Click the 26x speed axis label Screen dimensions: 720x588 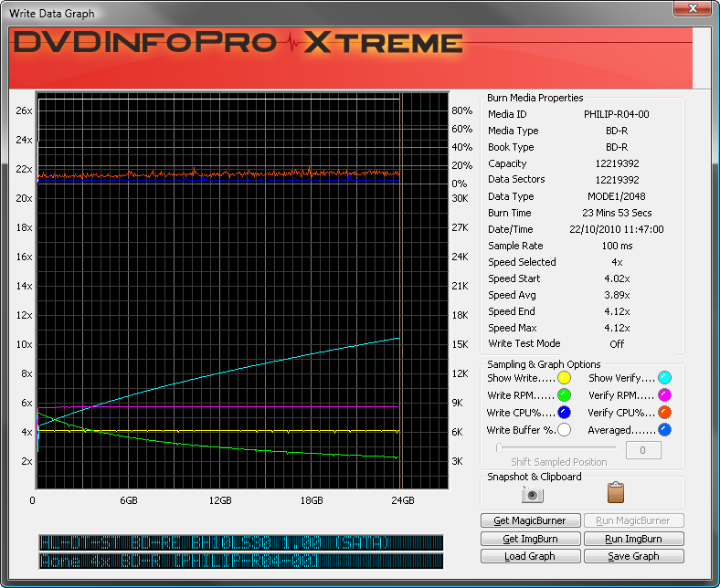tap(24, 110)
